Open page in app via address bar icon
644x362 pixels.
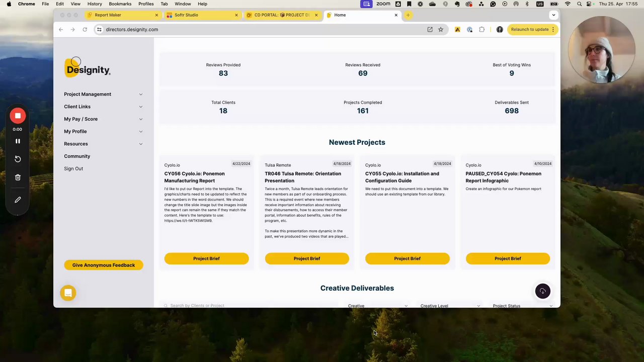[x=430, y=30]
